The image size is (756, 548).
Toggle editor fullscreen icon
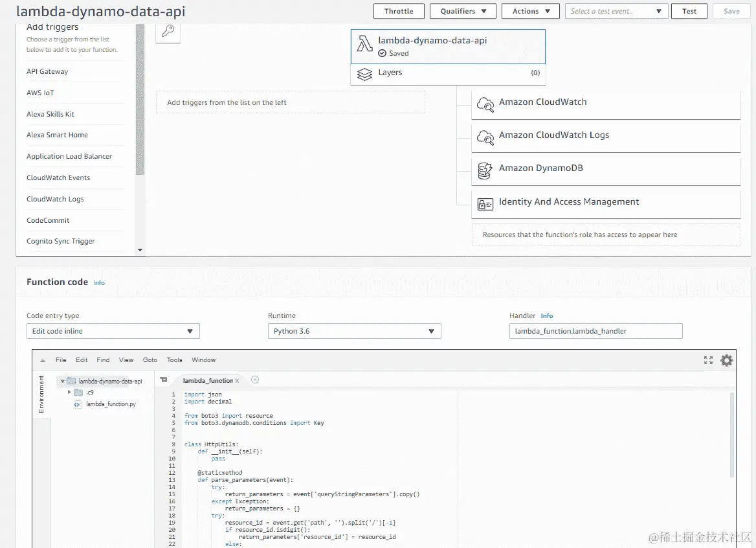coord(708,360)
